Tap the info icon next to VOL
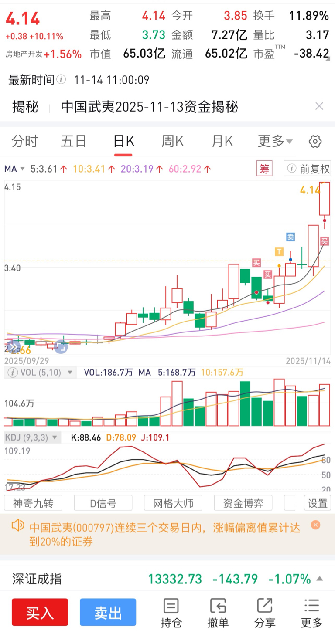Viewport: 335px width, 644px height. (x=13, y=373)
